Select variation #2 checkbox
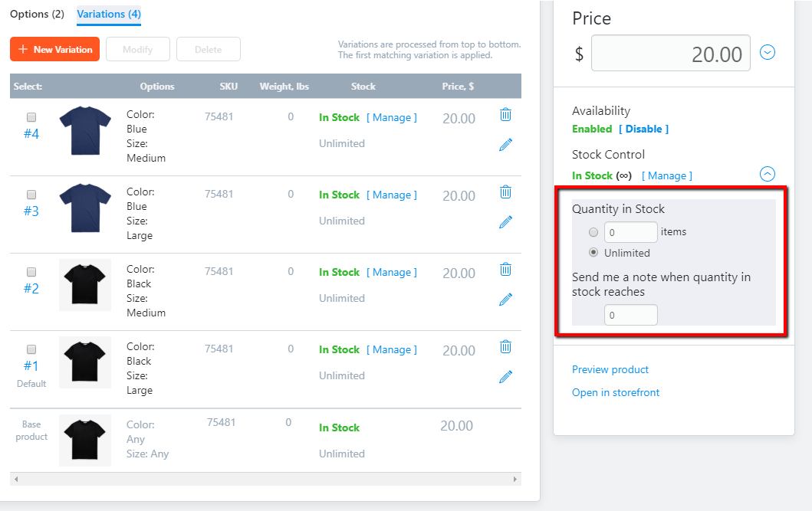 click(x=31, y=272)
